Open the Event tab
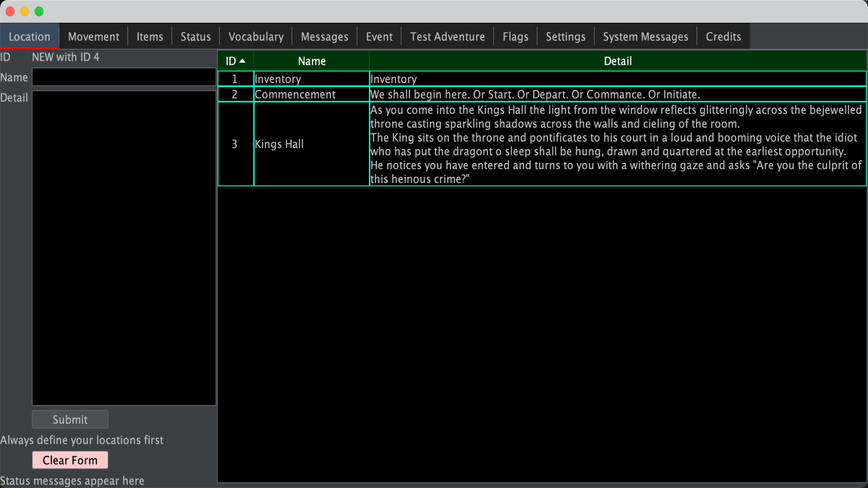This screenshot has height=488, width=868. click(x=379, y=36)
